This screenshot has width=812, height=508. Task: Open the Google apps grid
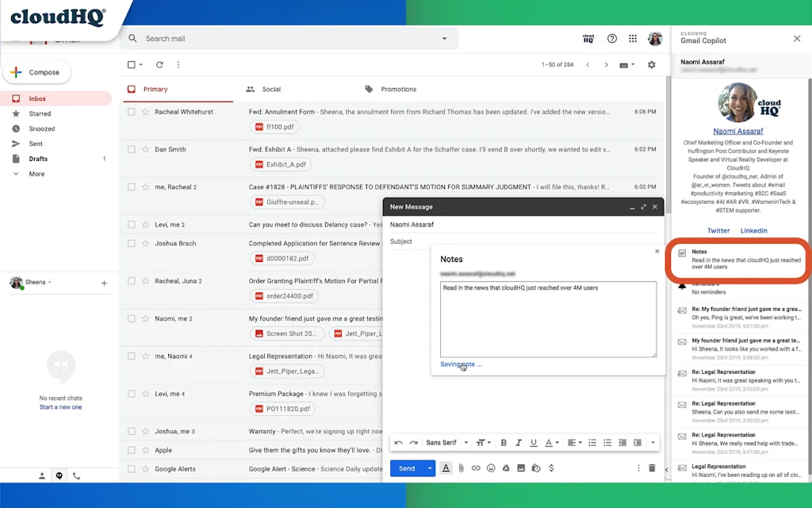pyautogui.click(x=633, y=38)
